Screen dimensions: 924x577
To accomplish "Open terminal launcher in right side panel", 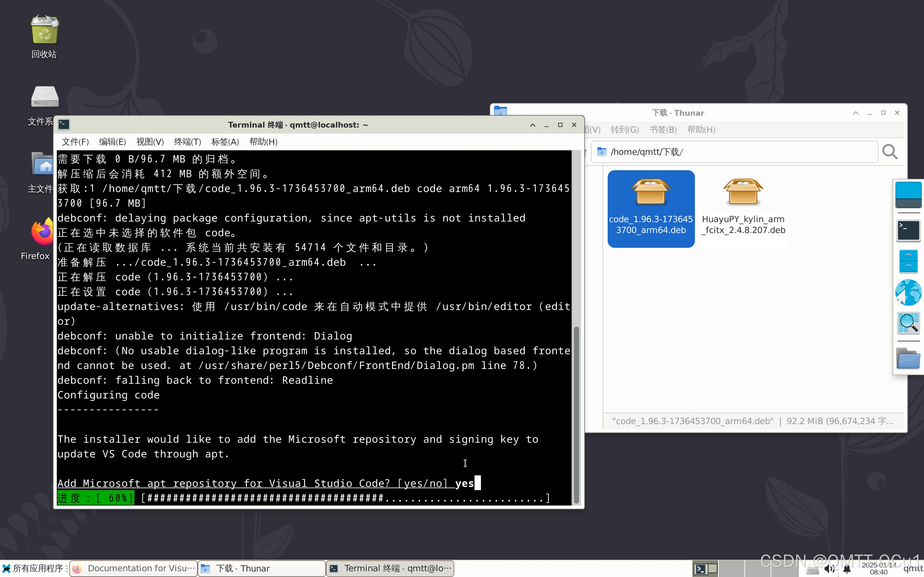I will pyautogui.click(x=908, y=230).
